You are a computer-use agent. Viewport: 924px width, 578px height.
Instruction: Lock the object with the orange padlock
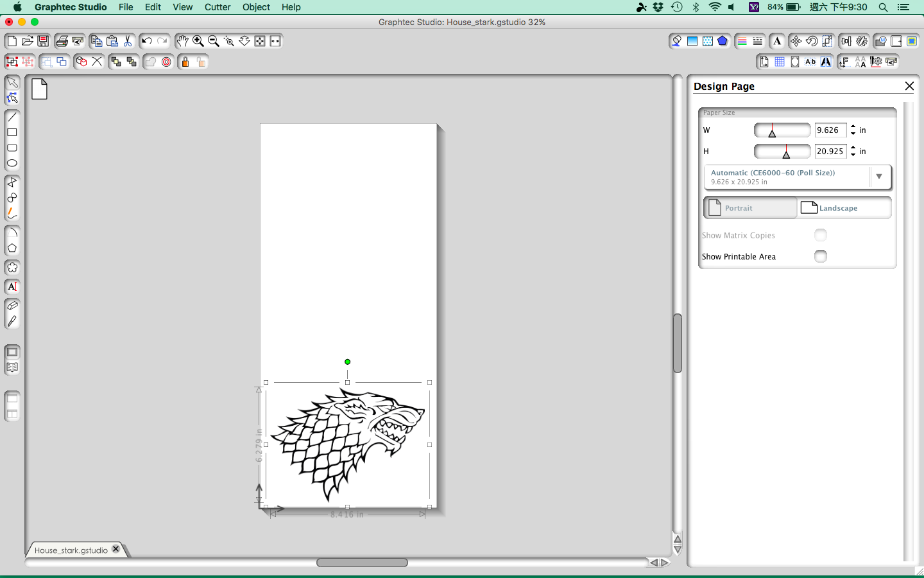point(185,62)
